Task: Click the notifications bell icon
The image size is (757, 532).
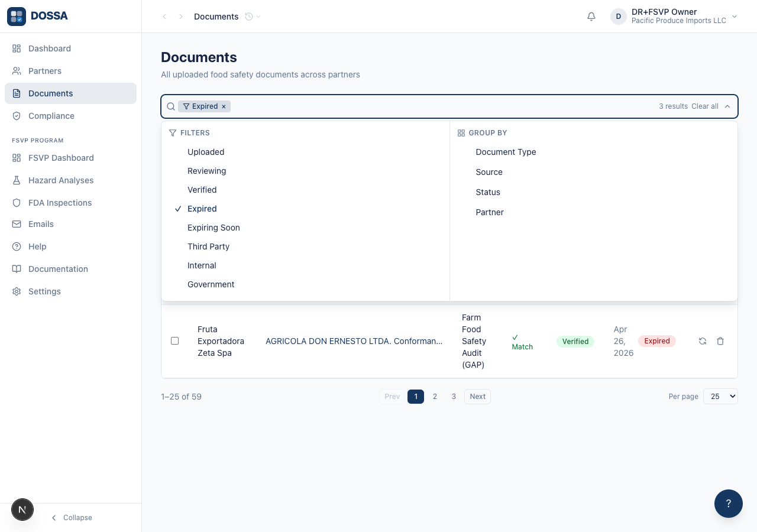Action: 591,17
